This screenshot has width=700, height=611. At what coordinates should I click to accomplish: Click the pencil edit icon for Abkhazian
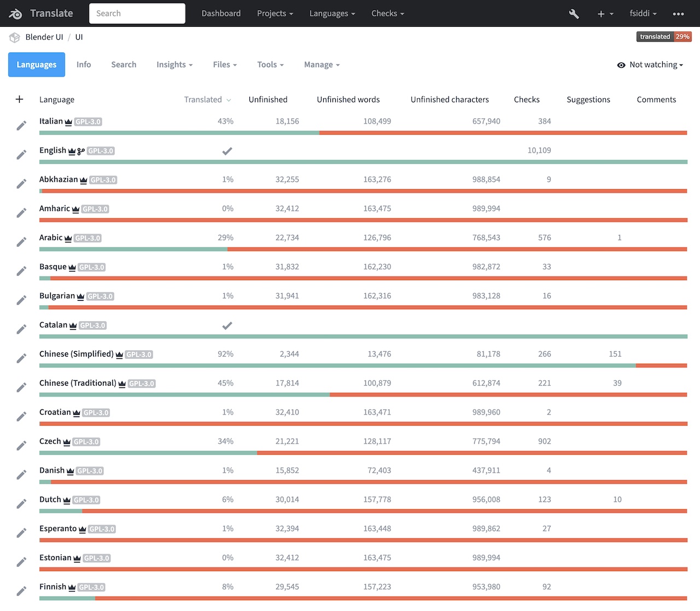click(x=21, y=184)
